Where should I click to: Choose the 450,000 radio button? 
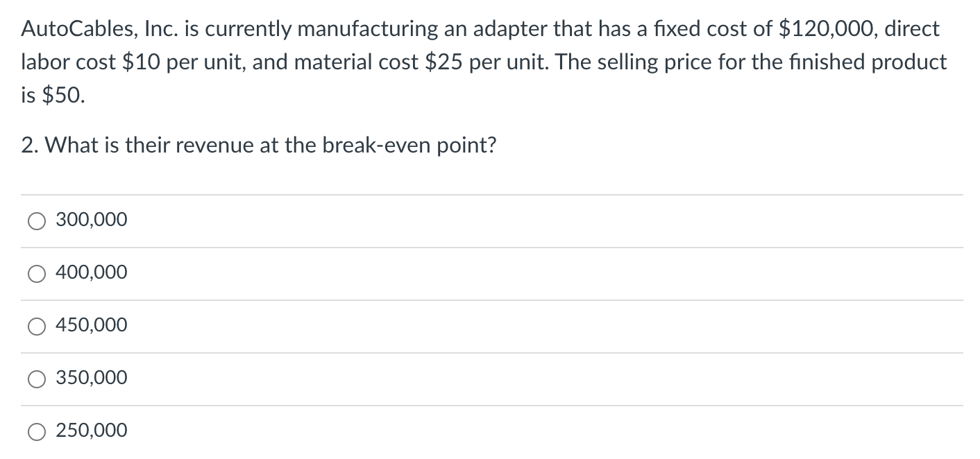tap(36, 327)
